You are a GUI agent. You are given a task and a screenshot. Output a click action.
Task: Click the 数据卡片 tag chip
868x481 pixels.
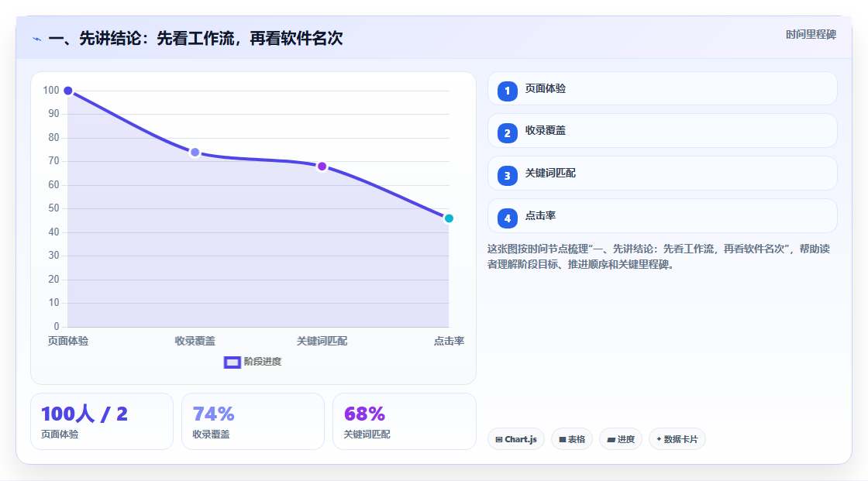click(677, 439)
